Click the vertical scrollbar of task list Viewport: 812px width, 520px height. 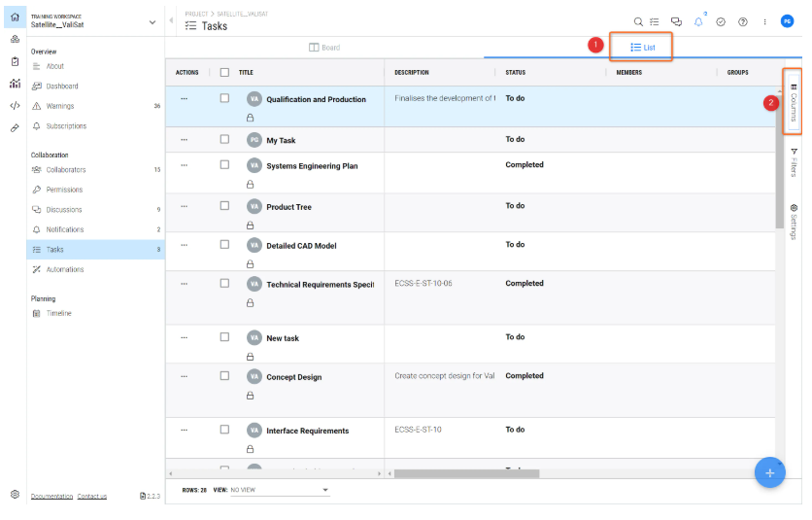(779, 160)
